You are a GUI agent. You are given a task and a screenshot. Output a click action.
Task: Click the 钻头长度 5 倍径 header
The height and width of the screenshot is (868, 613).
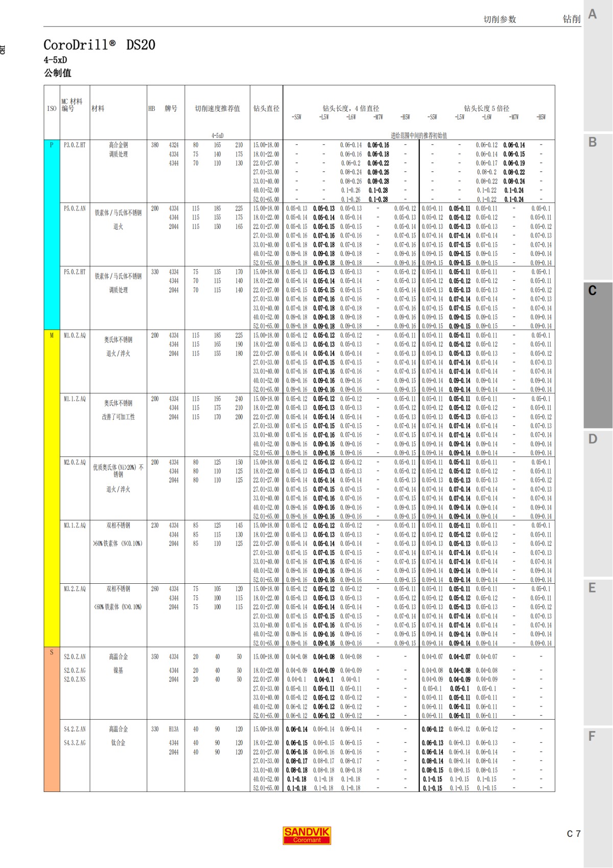pyautogui.click(x=487, y=108)
